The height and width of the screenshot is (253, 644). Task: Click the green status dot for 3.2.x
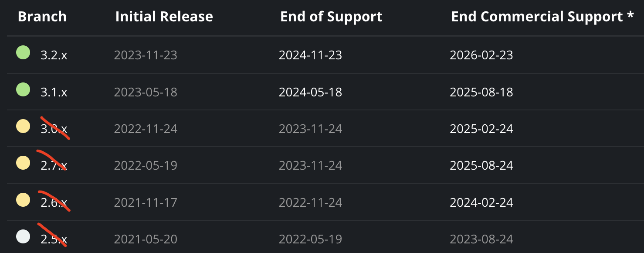click(23, 53)
